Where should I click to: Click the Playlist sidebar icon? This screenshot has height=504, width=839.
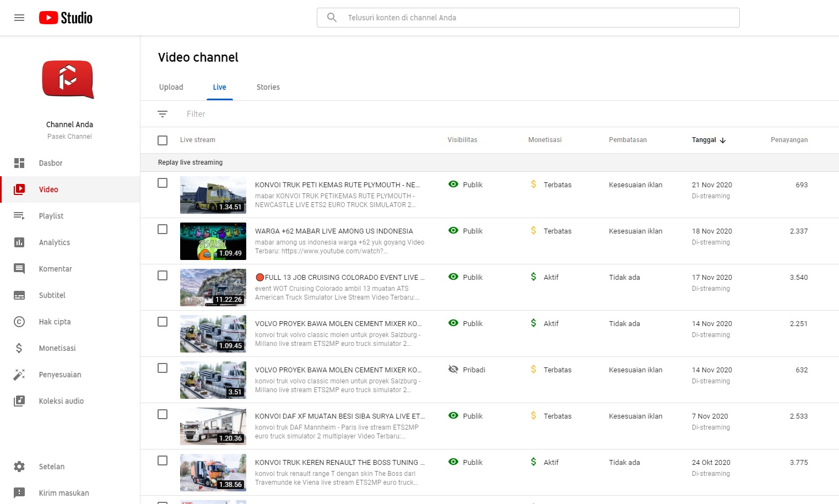(19, 216)
